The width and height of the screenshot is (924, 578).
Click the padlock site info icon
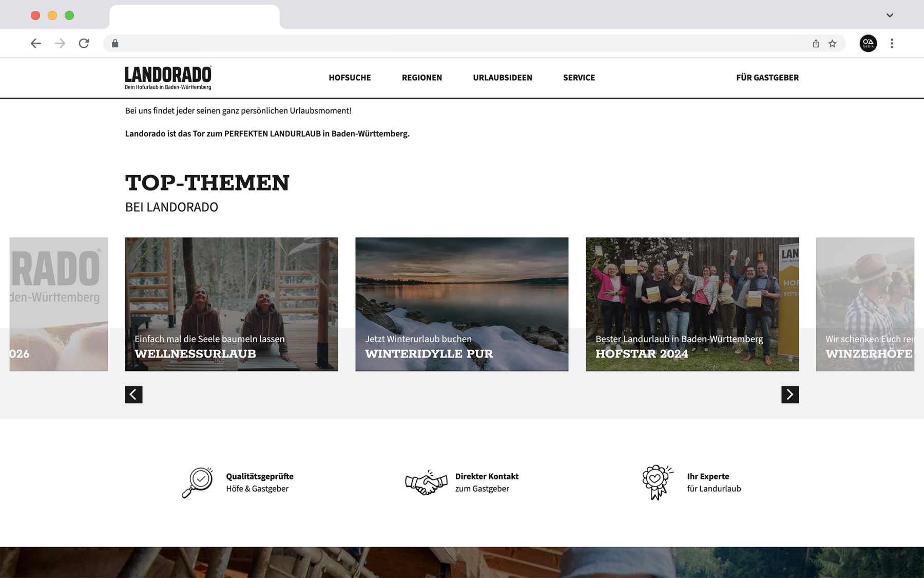[x=115, y=44]
